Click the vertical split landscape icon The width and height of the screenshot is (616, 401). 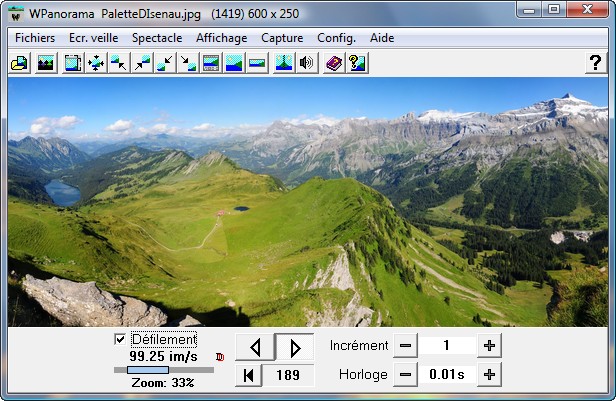(284, 63)
